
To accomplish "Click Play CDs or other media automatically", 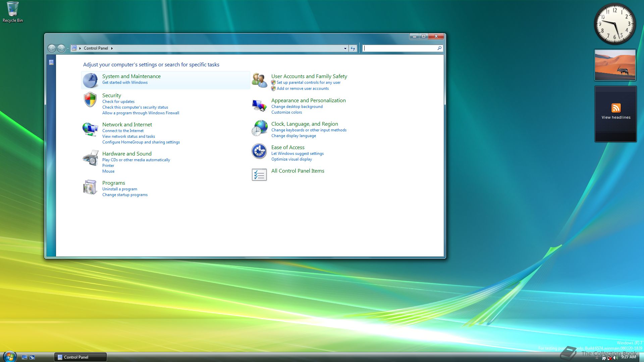I will coord(136,160).
